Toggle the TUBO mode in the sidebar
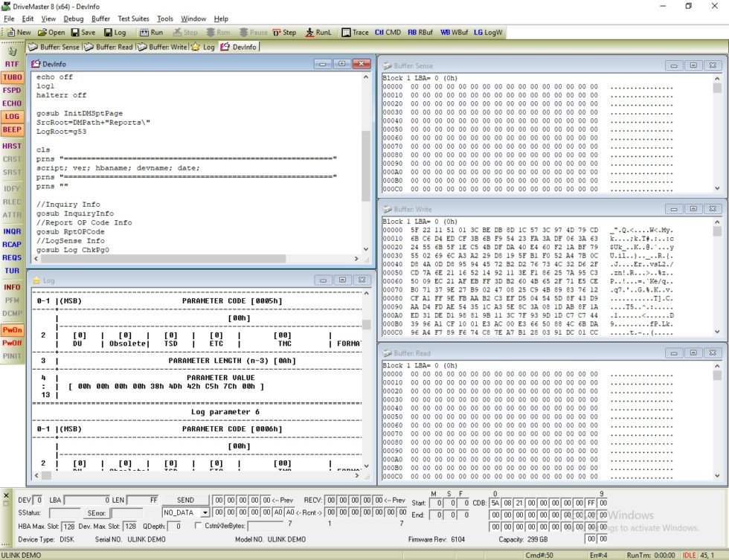Image resolution: width=729 pixels, height=560 pixels. point(13,77)
